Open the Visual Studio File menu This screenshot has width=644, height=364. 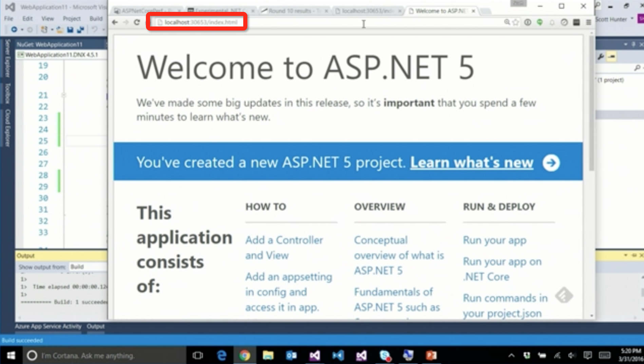tap(9, 18)
